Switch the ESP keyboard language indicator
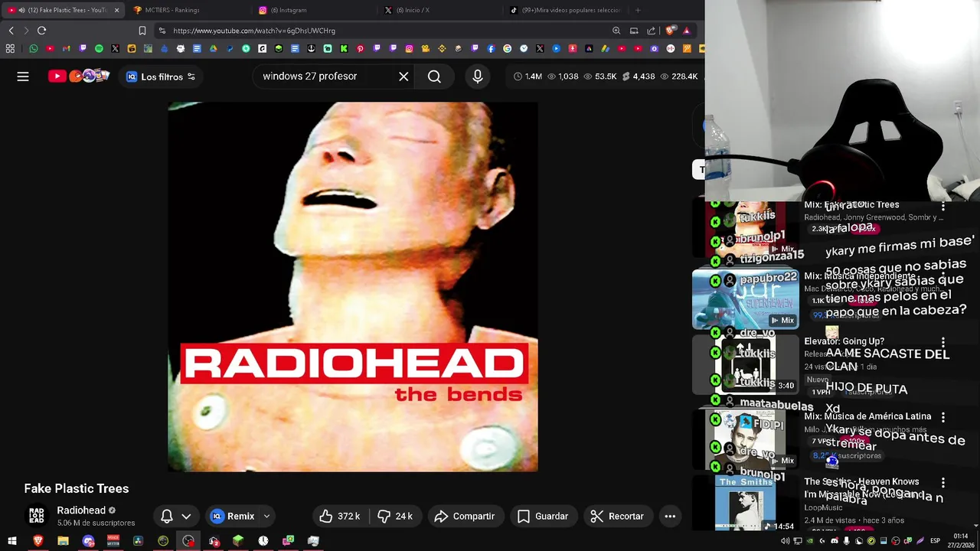 935,541
